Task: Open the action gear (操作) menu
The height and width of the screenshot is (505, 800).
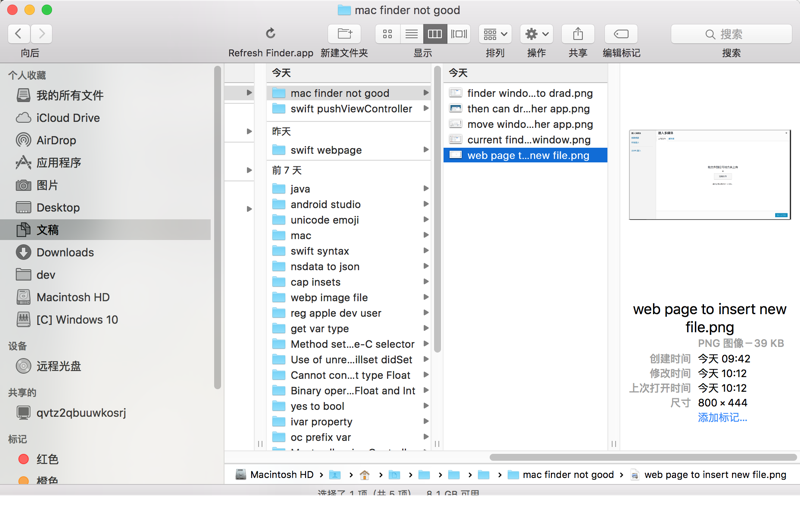Action: pos(537,34)
